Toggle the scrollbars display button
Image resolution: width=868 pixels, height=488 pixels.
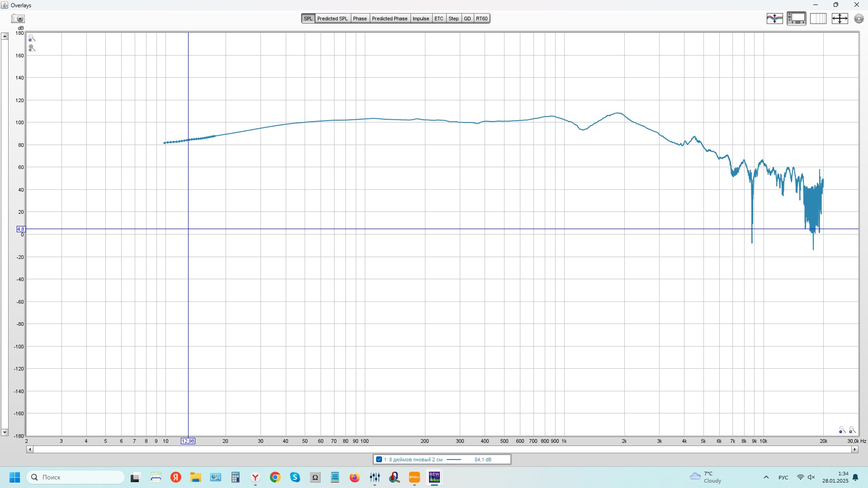coord(796,19)
